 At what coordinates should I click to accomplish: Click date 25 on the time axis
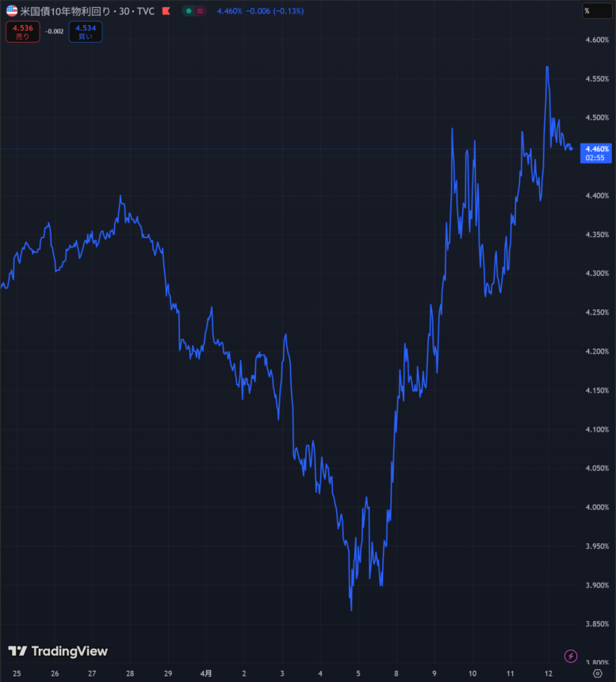point(17,673)
